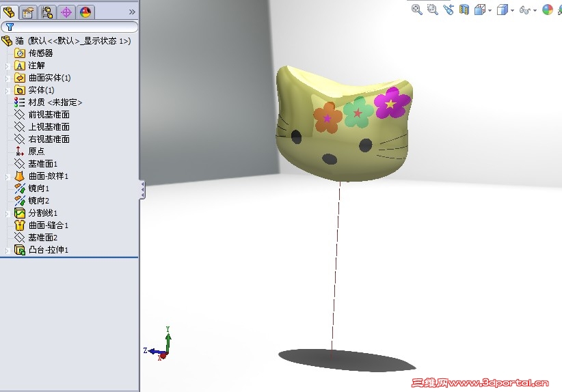Select 基准面2 reference plane
562x392 pixels.
[36, 238]
